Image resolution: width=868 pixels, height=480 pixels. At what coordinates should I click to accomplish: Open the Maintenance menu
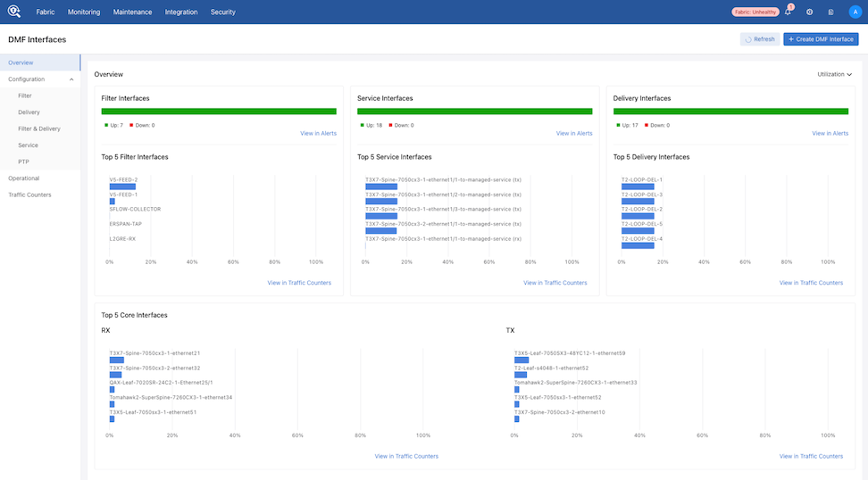[x=132, y=12]
